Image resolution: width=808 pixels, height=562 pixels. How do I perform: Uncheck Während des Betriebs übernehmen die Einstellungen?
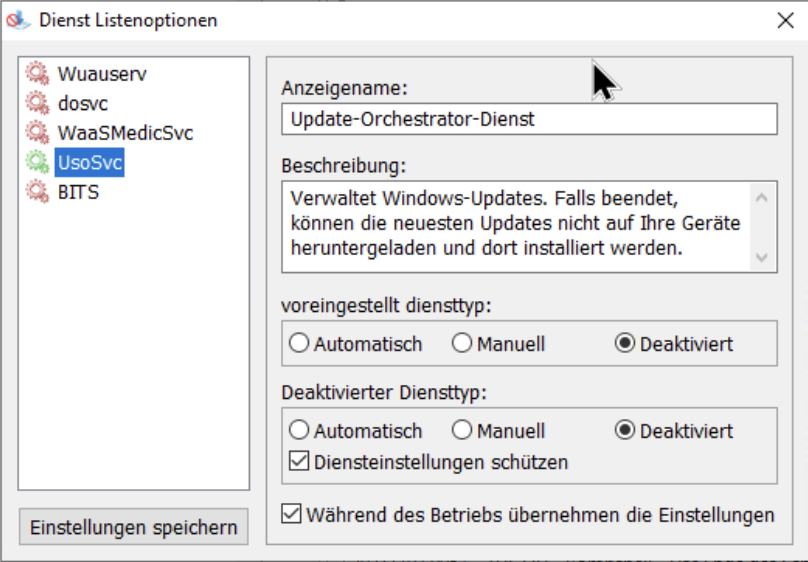[x=291, y=515]
